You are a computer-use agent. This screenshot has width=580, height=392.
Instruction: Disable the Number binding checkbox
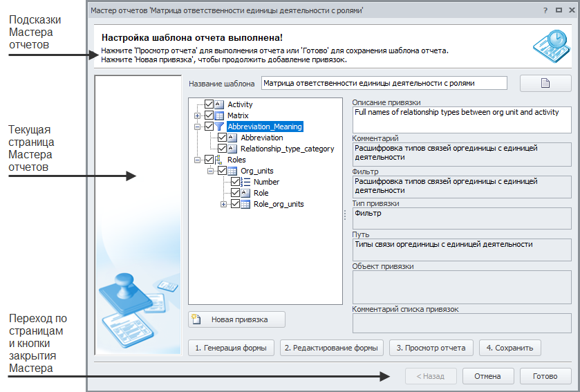tap(236, 182)
